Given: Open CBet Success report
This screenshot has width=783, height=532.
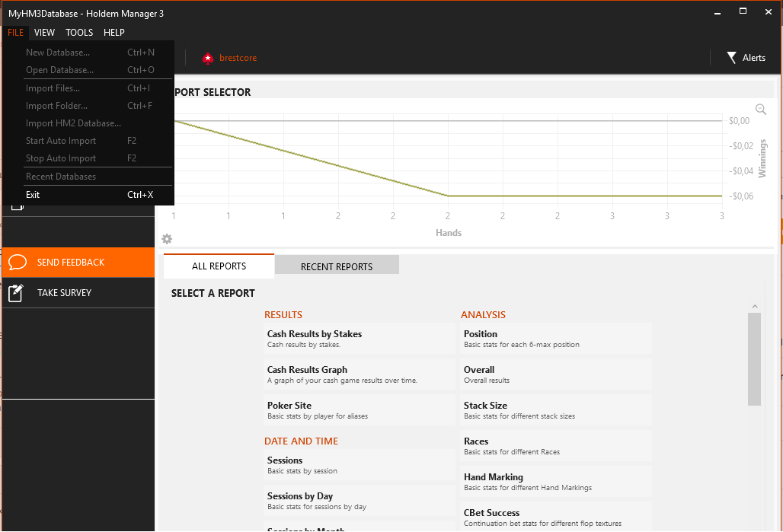Looking at the screenshot, I should click(x=556, y=518).
